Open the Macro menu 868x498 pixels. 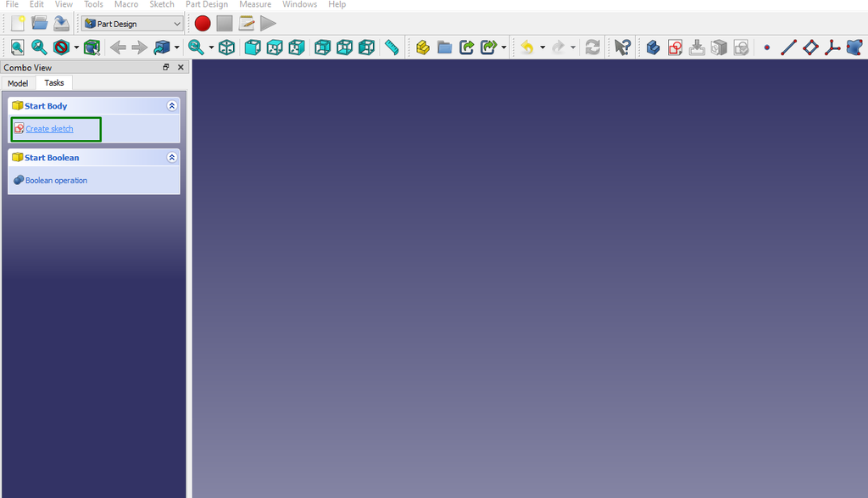[x=125, y=4]
